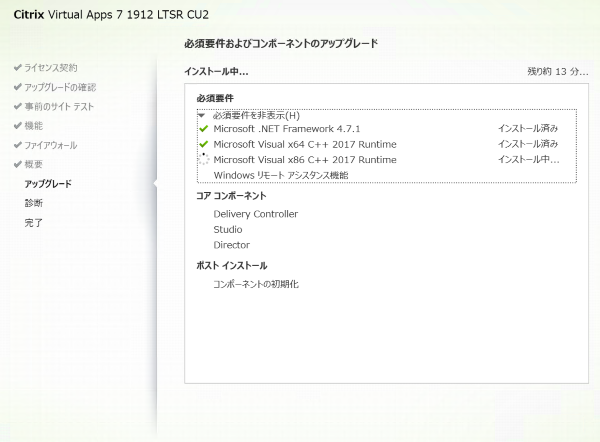Screen dimensions: 600x442
Task: Select アップグレードの確認 step in sidebar
Action: point(60,87)
